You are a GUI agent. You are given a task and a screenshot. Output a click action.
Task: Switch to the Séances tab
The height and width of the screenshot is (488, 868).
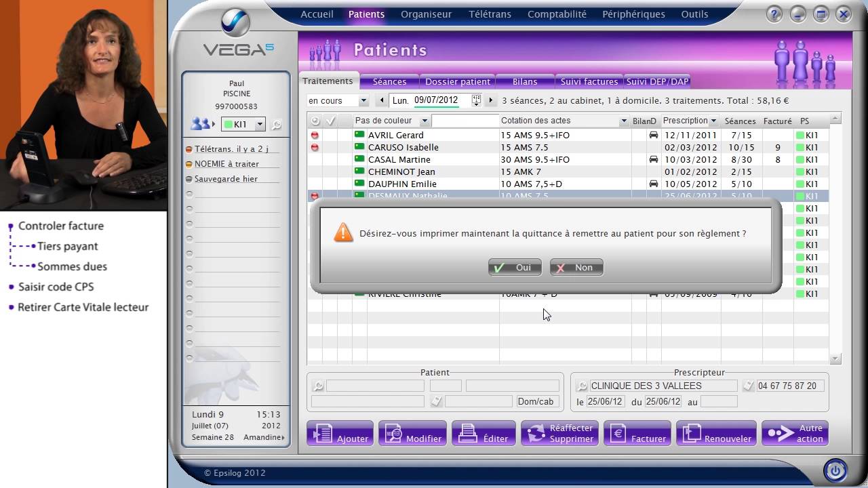point(389,81)
